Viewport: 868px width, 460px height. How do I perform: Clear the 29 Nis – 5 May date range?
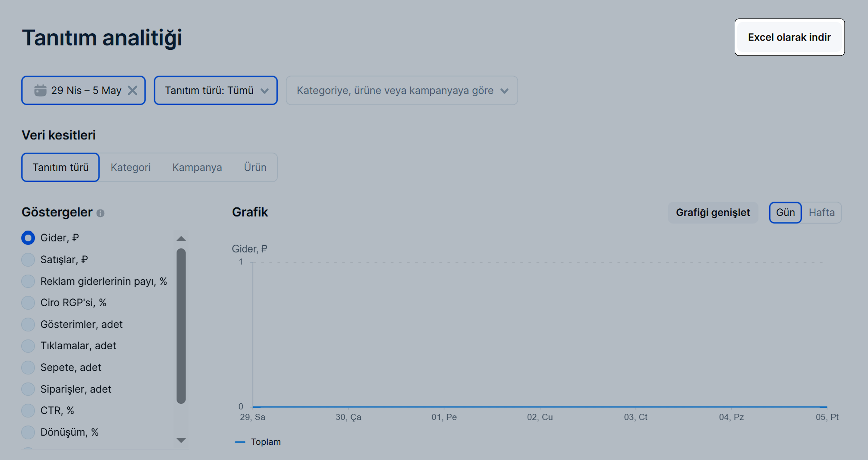pyautogui.click(x=133, y=90)
